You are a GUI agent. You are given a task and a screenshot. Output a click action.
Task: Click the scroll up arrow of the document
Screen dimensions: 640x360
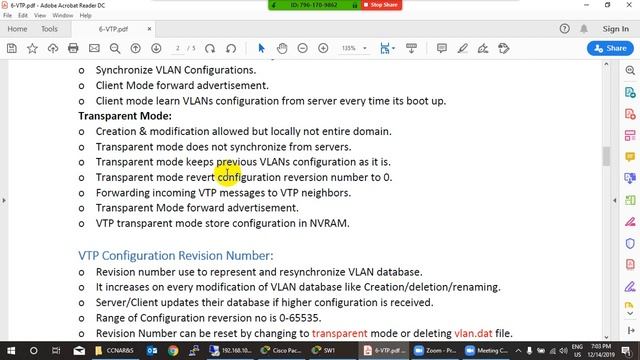click(606, 64)
